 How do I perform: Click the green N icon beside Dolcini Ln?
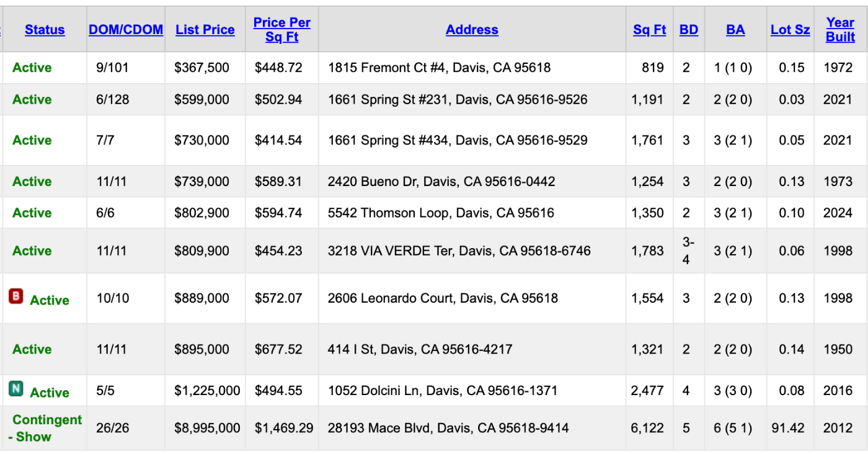pyautogui.click(x=16, y=389)
